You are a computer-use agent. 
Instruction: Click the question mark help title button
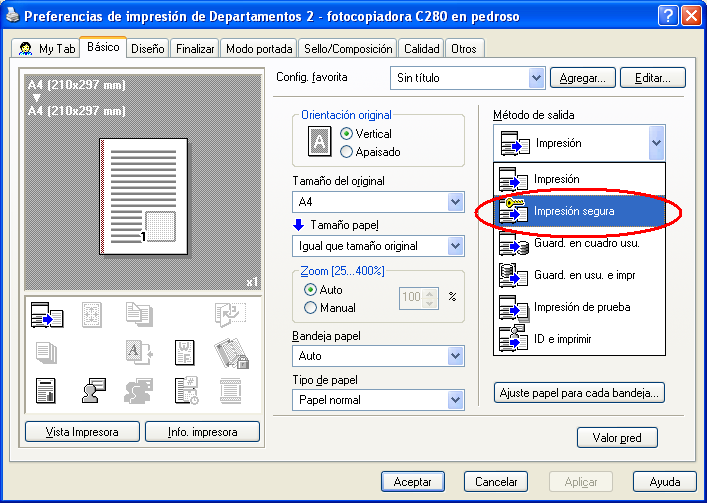tap(668, 16)
